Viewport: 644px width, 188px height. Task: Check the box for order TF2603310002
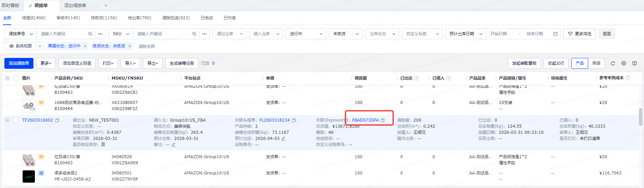pyautogui.click(x=16, y=120)
